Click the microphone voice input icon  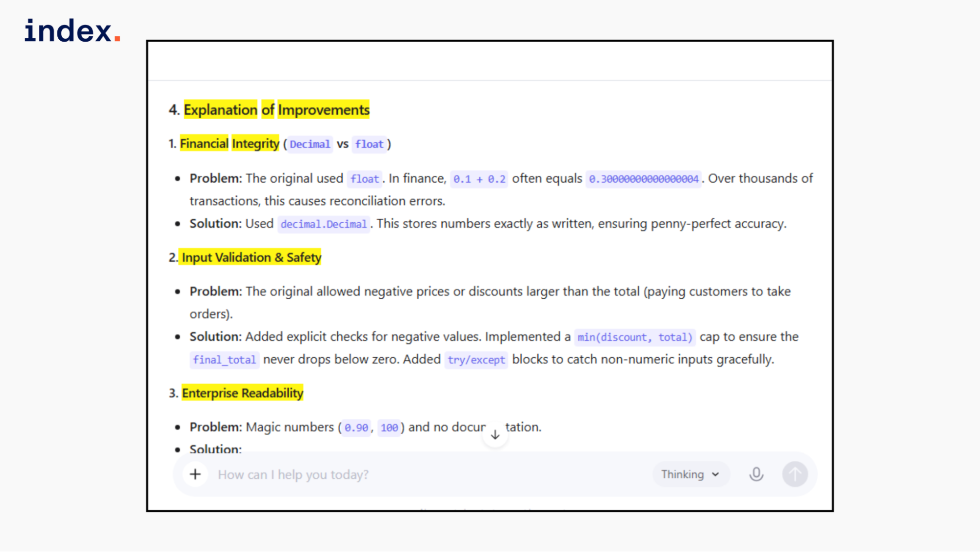[x=756, y=474]
